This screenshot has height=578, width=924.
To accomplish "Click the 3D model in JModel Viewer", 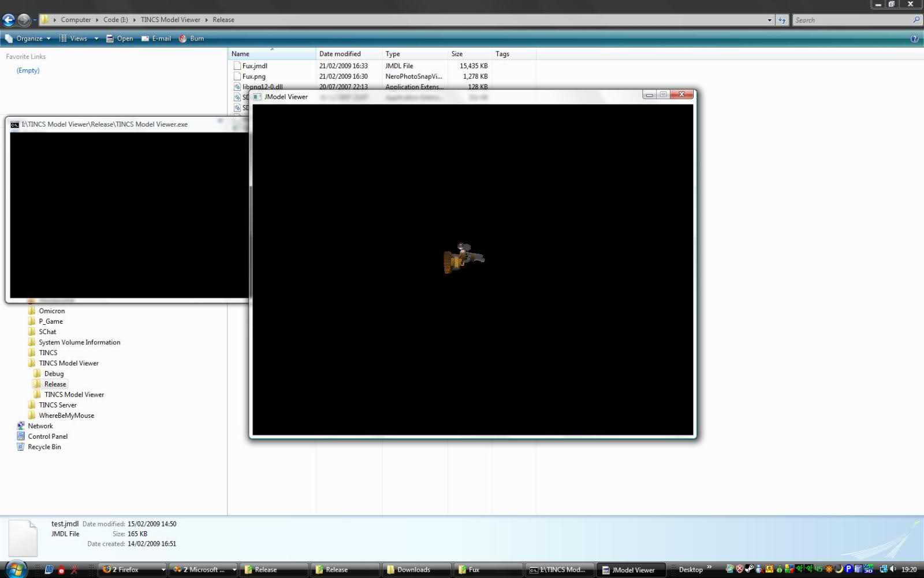I will [463, 258].
